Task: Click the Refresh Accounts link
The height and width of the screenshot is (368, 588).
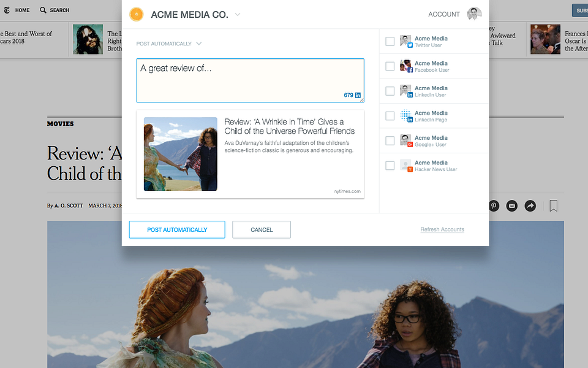Action: [x=442, y=229]
